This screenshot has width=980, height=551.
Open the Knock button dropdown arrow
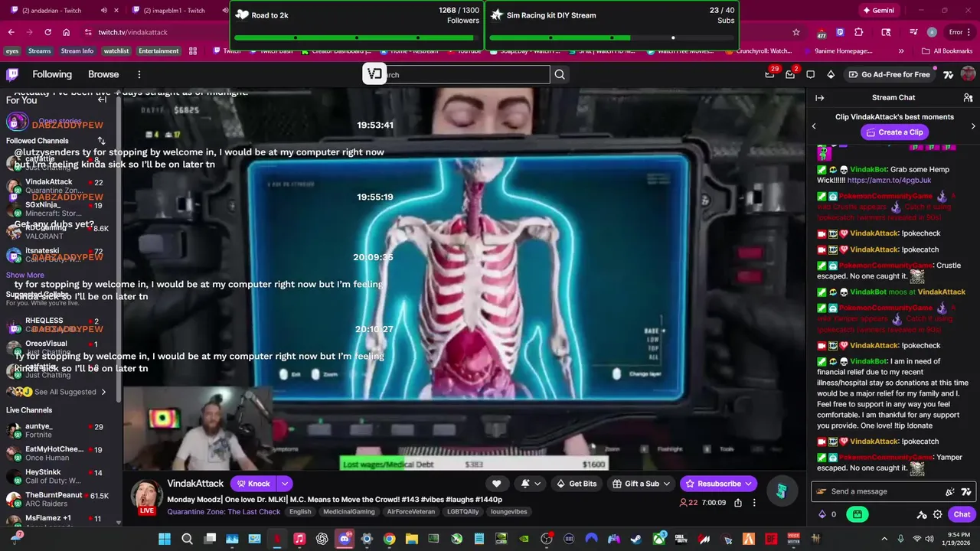[x=285, y=484]
